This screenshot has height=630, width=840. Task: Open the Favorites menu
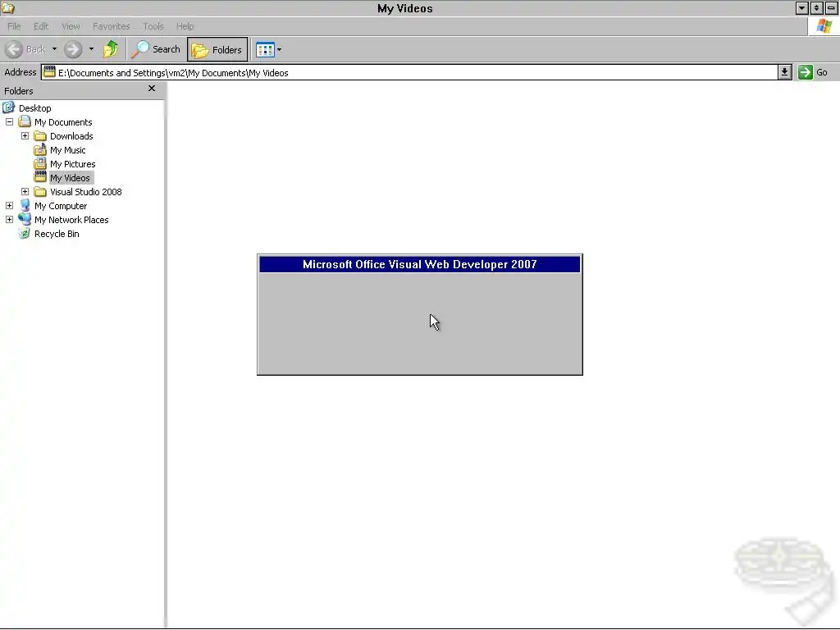pyautogui.click(x=111, y=26)
